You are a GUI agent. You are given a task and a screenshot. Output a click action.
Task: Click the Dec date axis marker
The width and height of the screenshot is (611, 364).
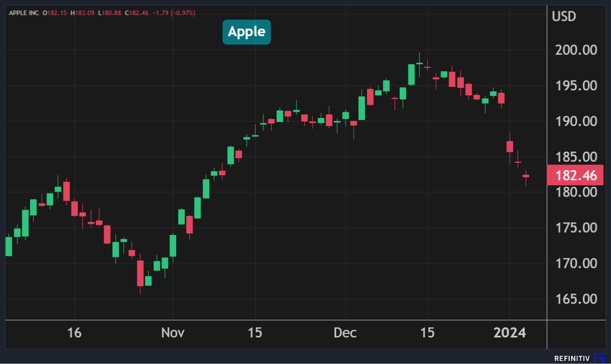click(345, 333)
